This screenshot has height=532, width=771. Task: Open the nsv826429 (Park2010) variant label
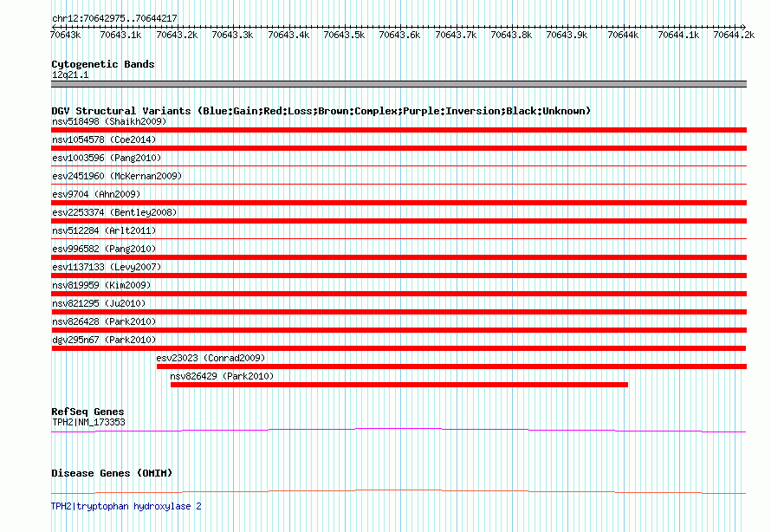pyautogui.click(x=222, y=376)
